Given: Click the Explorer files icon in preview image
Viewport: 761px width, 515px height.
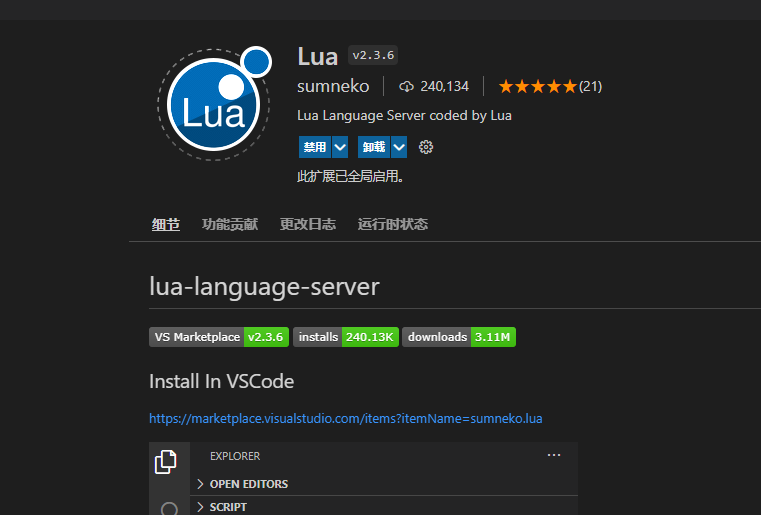Looking at the screenshot, I should coord(165,462).
